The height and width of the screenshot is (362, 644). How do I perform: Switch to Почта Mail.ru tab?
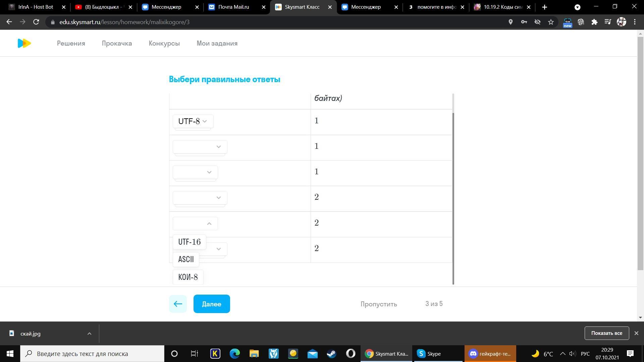coord(237,7)
